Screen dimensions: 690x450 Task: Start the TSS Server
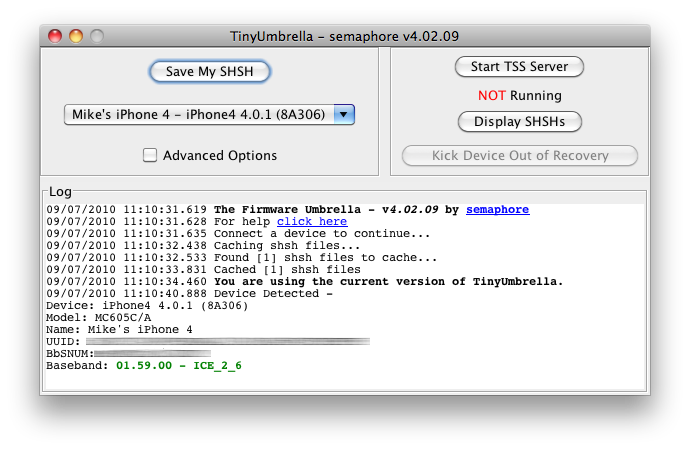tap(519, 66)
